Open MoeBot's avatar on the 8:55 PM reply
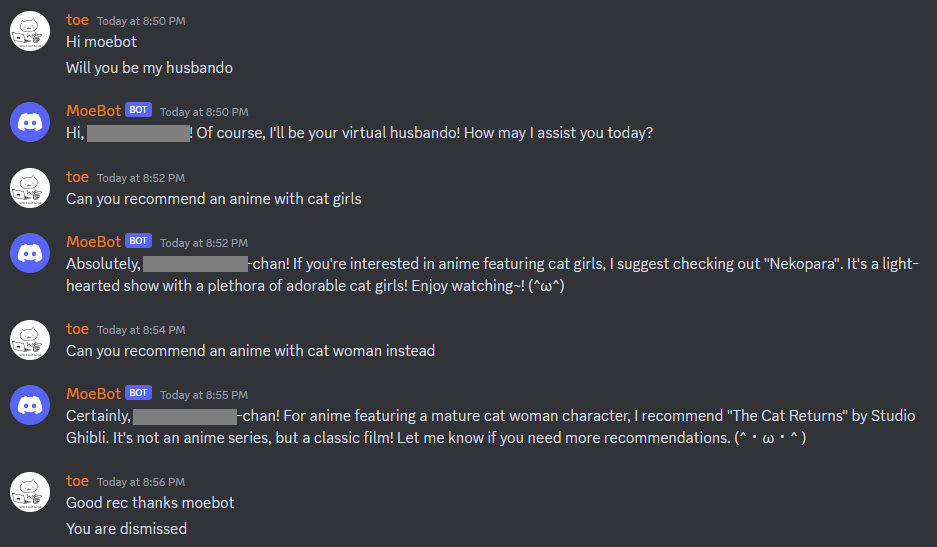 pyautogui.click(x=30, y=404)
